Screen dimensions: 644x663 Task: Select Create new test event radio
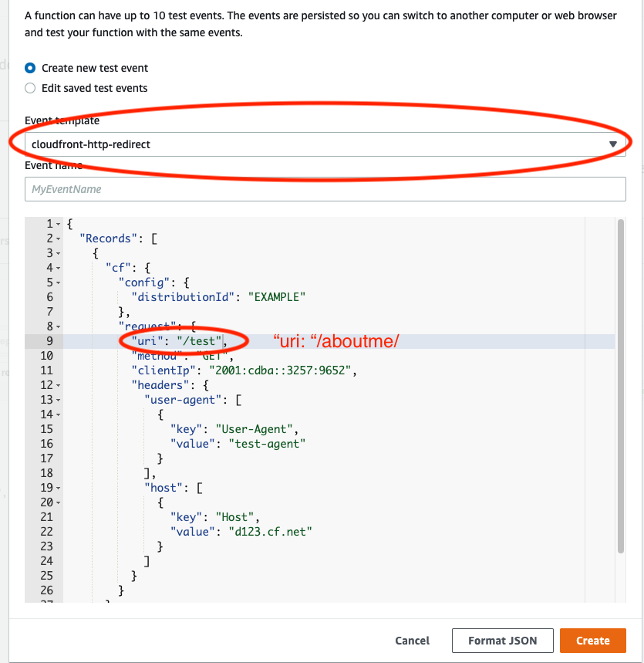point(31,68)
